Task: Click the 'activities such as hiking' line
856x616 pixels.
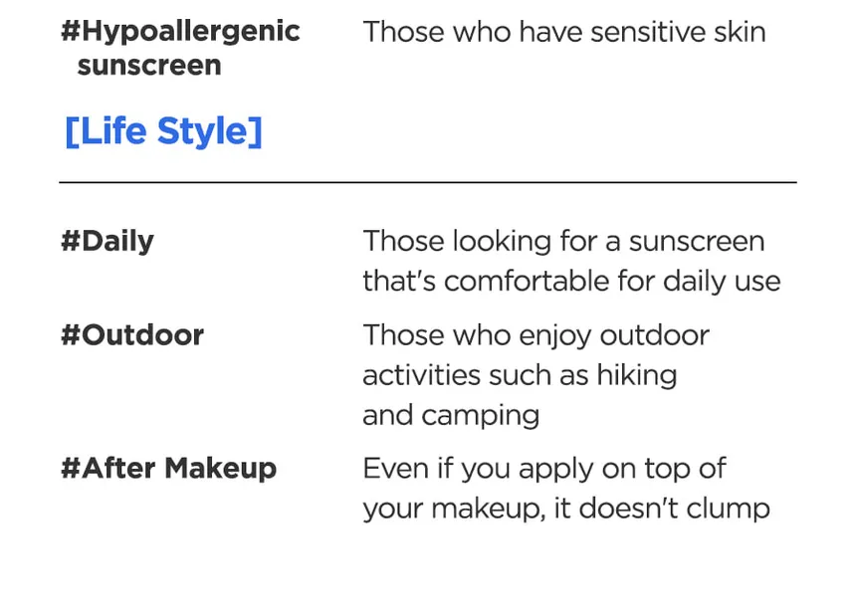Action: [x=520, y=375]
